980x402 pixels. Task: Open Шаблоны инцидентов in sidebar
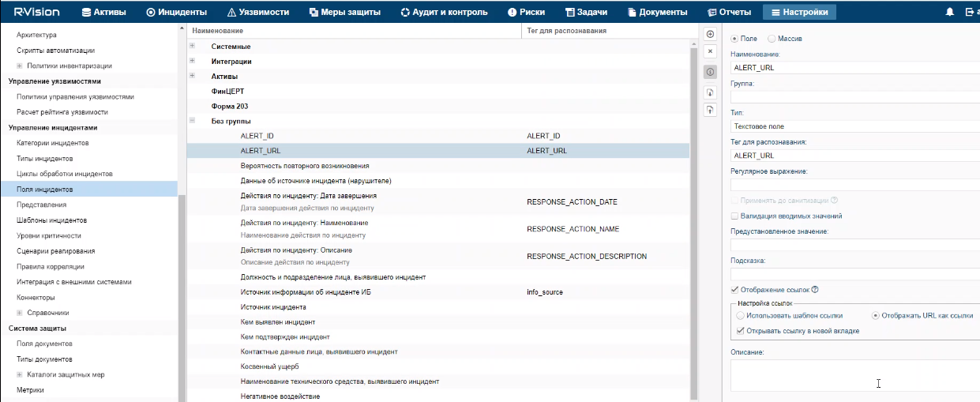click(51, 220)
